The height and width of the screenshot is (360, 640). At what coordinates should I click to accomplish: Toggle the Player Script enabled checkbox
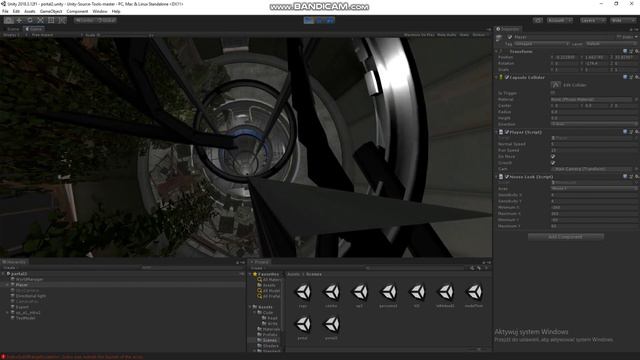coord(507,132)
